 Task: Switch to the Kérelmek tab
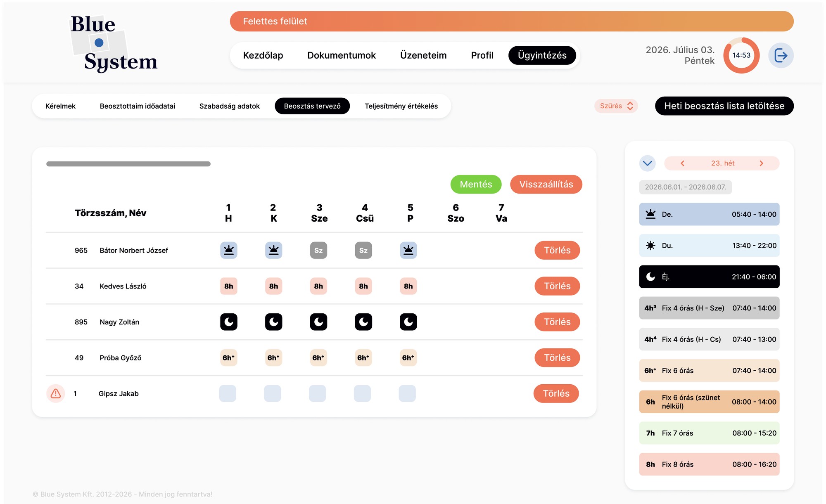coord(60,106)
